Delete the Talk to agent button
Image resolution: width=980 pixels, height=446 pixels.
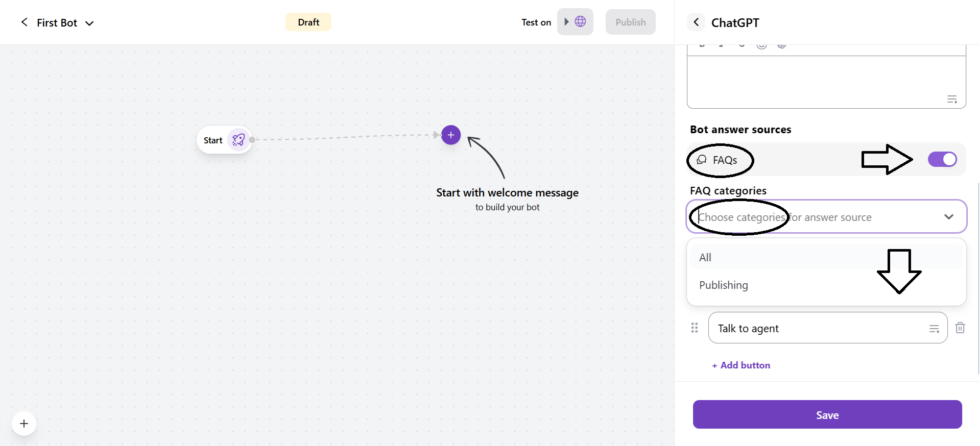coord(960,328)
